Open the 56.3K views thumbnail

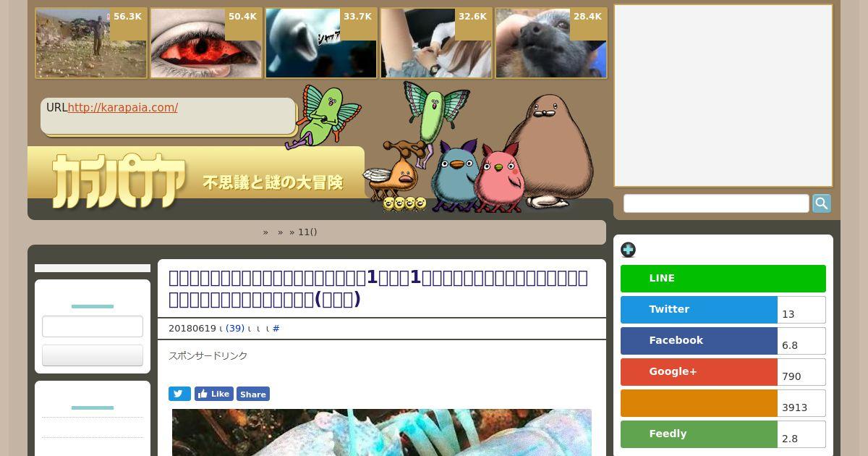coord(91,43)
